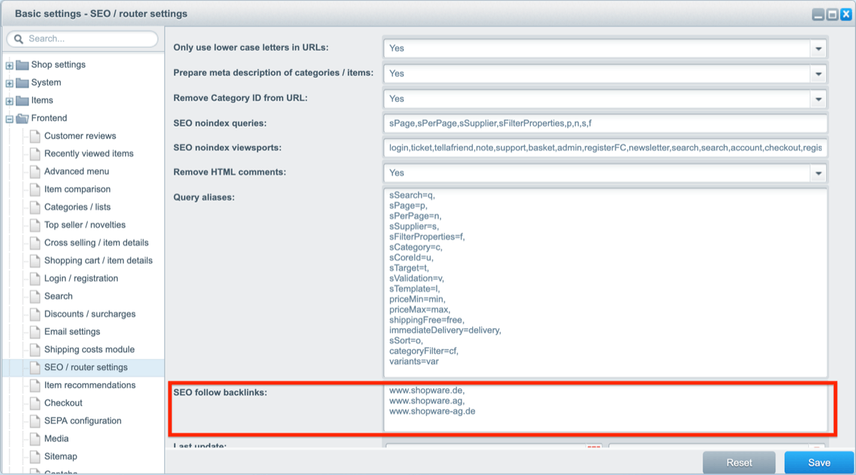Click the SEO / router settings page icon
The image size is (856, 475).
(35, 367)
